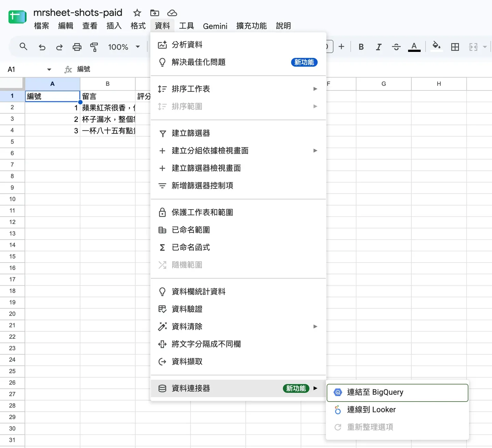Select 資料擷取 option
This screenshot has height=448, width=492.
click(238, 361)
